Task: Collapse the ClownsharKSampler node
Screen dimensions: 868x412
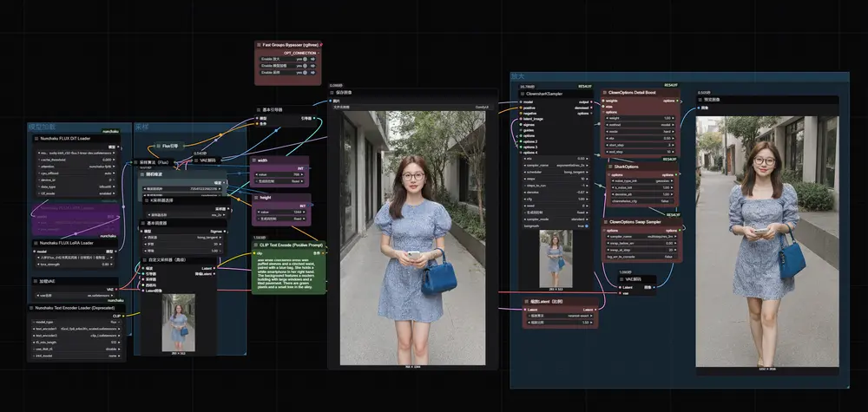Action: pos(522,94)
